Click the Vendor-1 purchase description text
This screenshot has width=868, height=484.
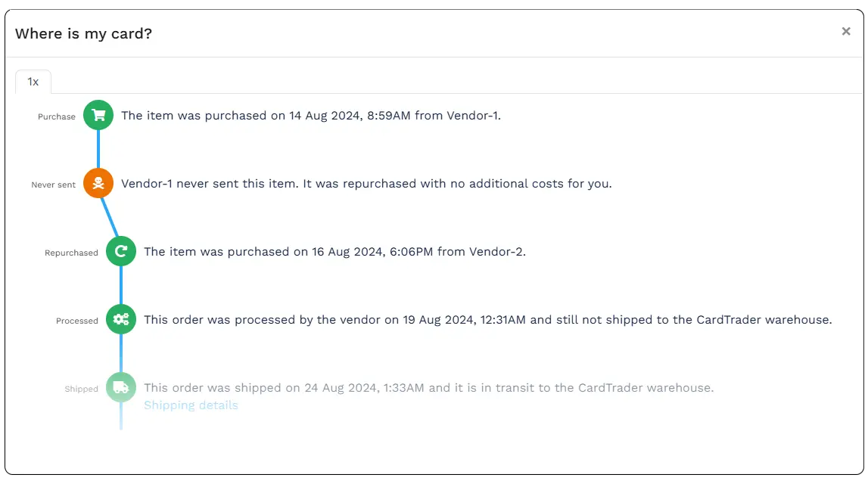click(311, 116)
